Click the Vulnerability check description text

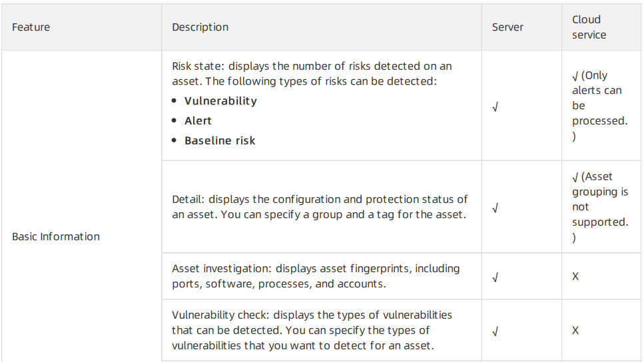312,331
